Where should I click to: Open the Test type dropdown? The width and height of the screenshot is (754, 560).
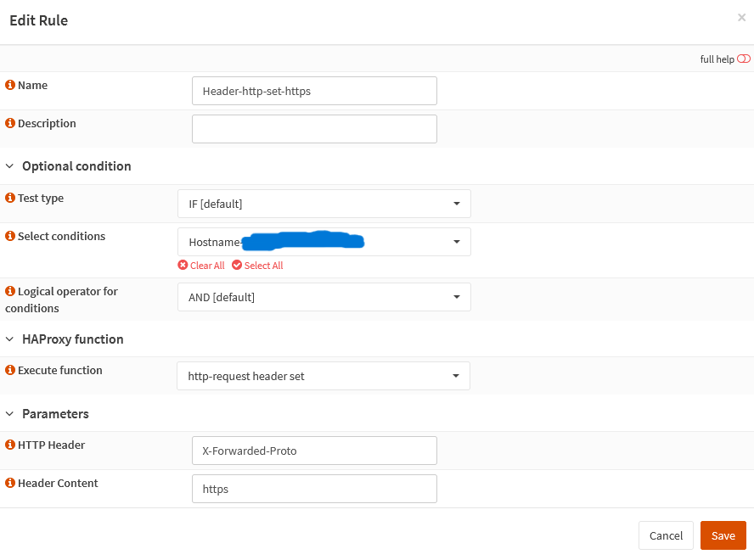point(324,204)
